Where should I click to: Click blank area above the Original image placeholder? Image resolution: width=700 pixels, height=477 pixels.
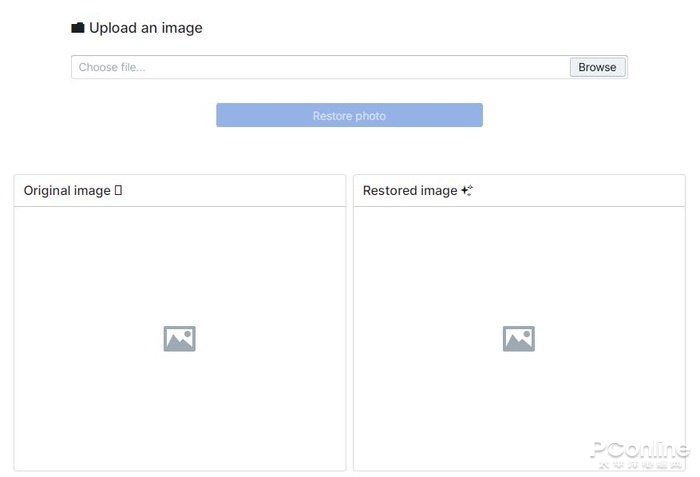pyautogui.click(x=180, y=260)
